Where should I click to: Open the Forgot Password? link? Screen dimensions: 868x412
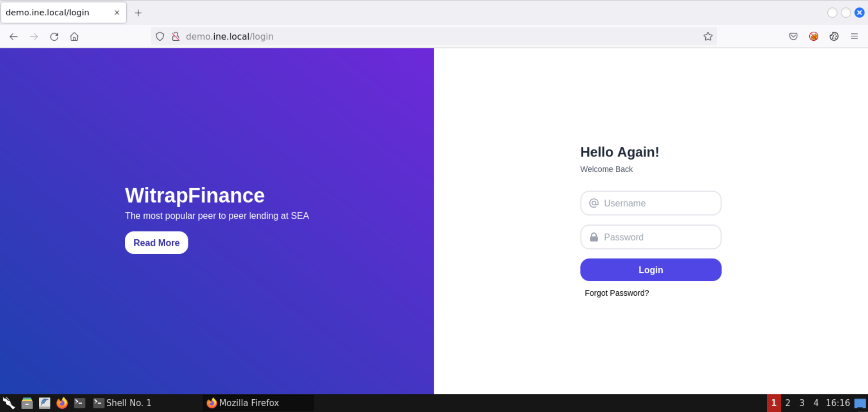(617, 293)
